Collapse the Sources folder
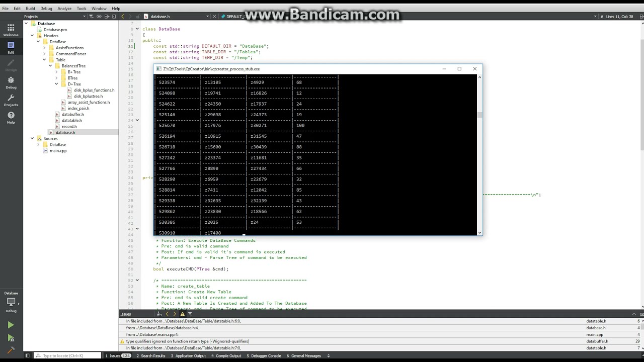Image resolution: width=644 pixels, height=362 pixels. pyautogui.click(x=32, y=138)
